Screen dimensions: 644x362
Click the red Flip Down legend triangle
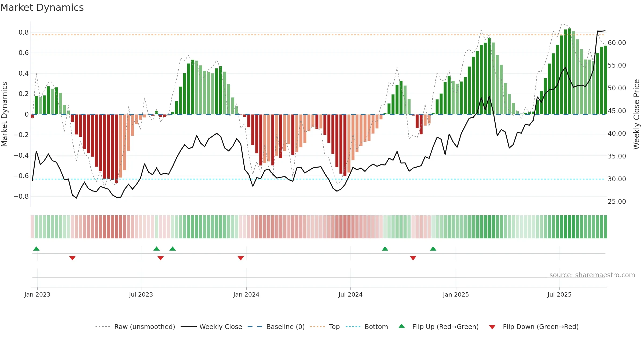click(x=492, y=327)
